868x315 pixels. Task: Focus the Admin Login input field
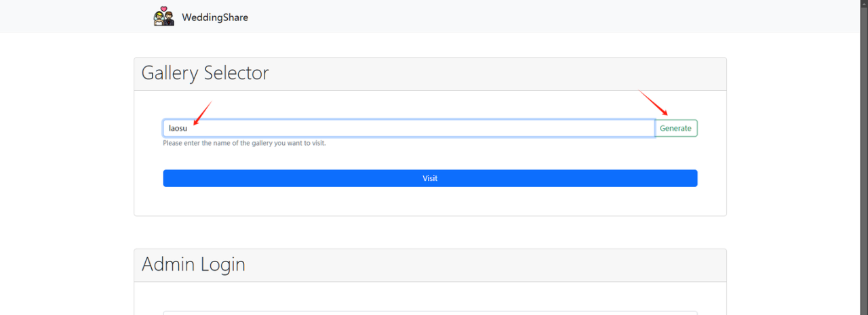(x=430, y=312)
